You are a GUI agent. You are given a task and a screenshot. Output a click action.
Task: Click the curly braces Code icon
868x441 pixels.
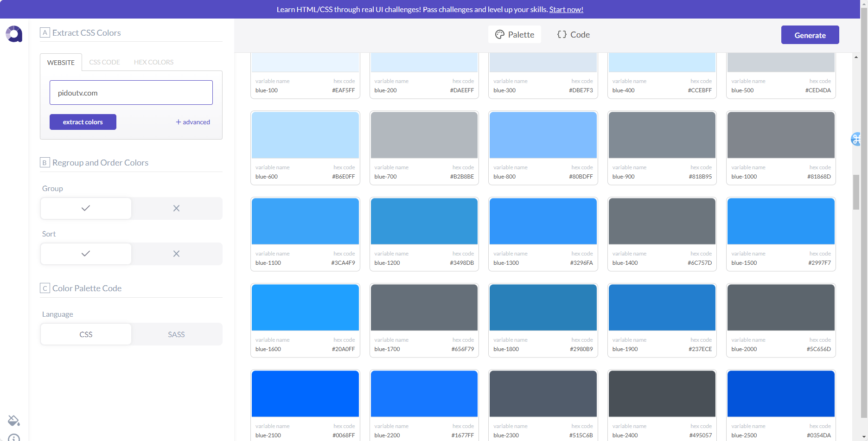point(562,35)
